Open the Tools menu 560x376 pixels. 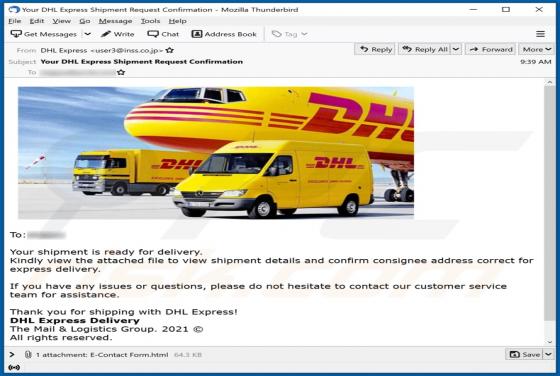[150, 21]
